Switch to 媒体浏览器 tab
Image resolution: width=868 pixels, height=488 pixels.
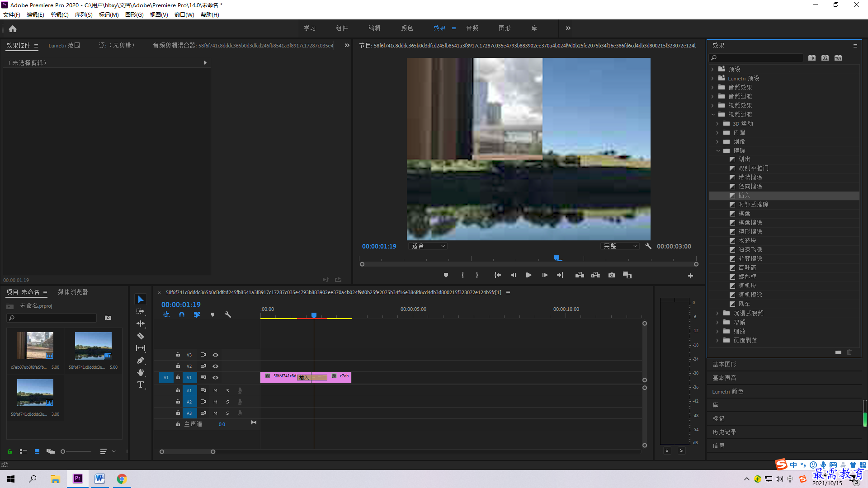click(73, 292)
